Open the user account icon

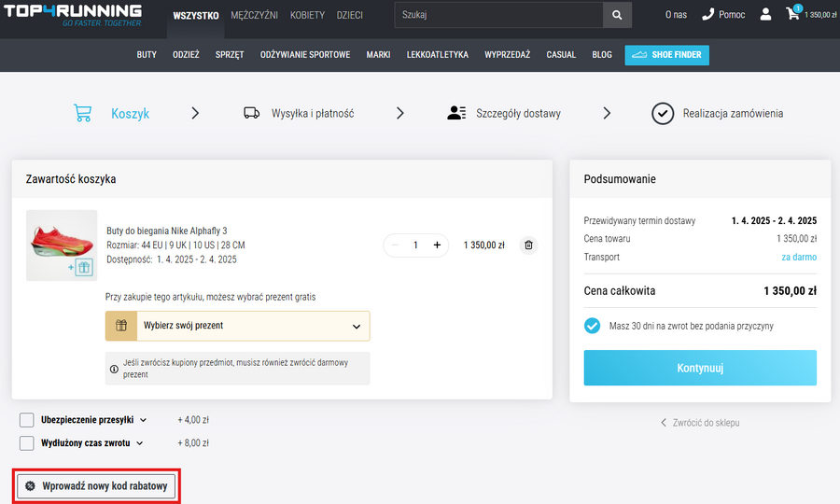click(765, 15)
